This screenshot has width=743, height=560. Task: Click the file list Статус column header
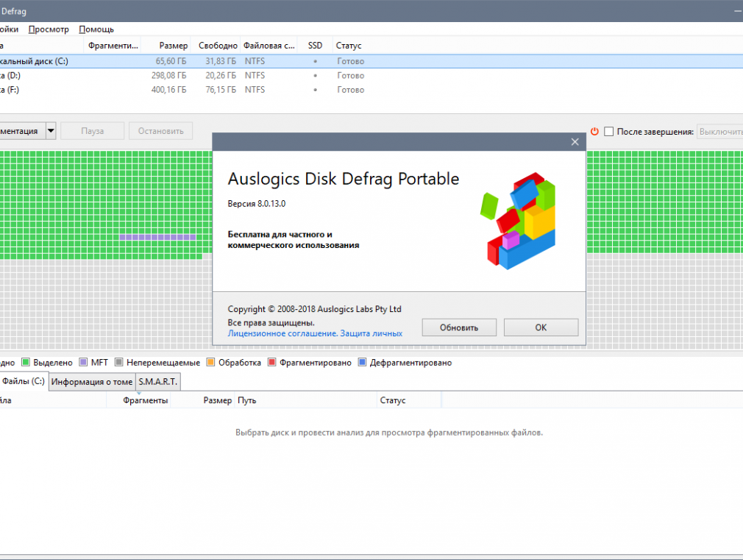(x=409, y=400)
